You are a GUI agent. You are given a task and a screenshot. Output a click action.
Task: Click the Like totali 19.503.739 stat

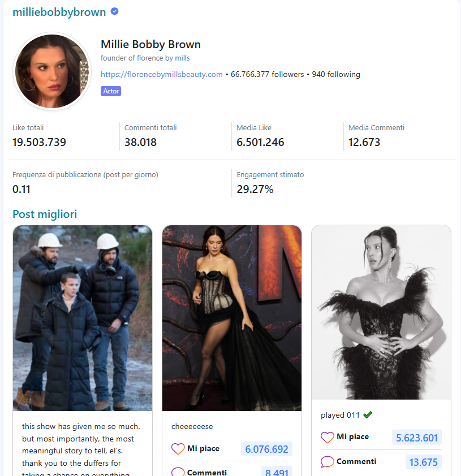coord(39,136)
